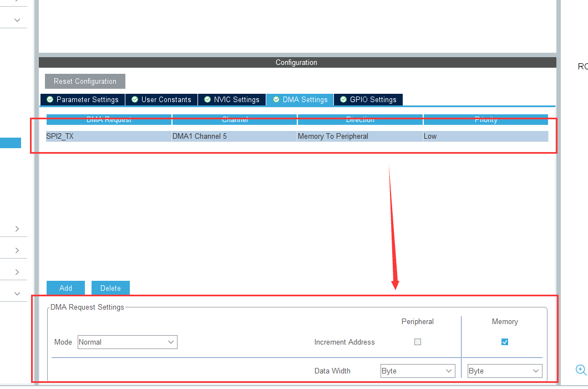The height and width of the screenshot is (389, 588).
Task: Click the Low priority cell
Action: click(x=485, y=136)
